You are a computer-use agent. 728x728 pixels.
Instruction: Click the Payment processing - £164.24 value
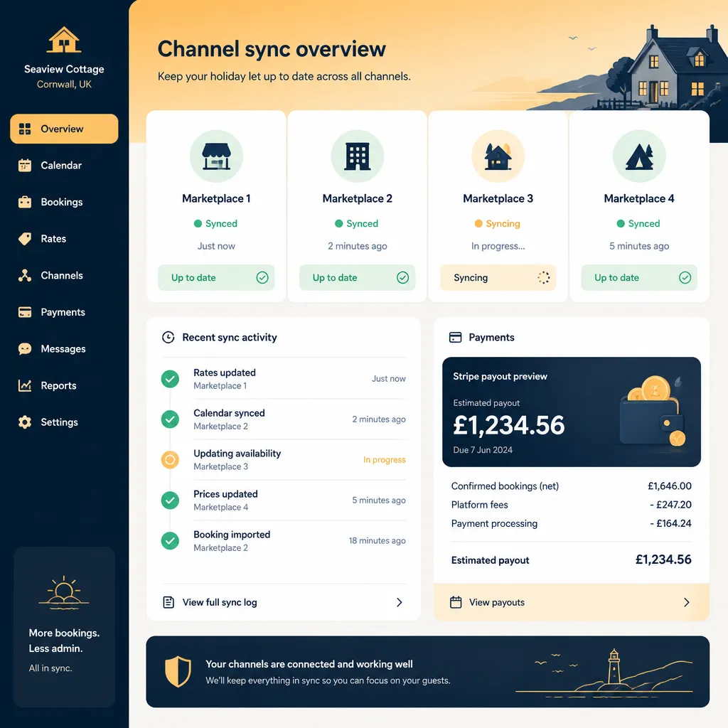tap(670, 523)
